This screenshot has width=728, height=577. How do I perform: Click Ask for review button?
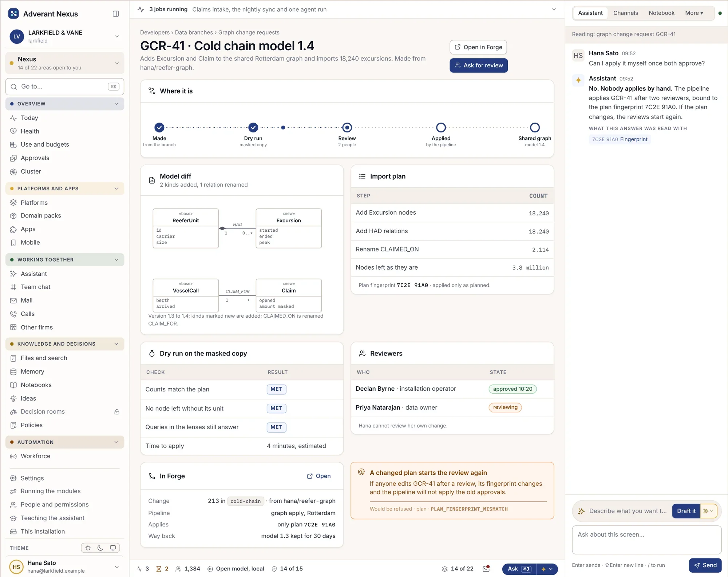point(478,65)
